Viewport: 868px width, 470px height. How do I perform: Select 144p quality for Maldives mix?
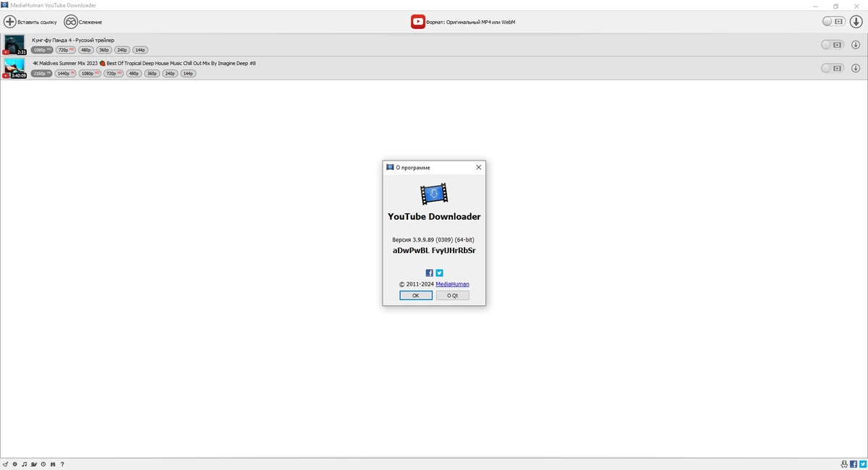[188, 73]
